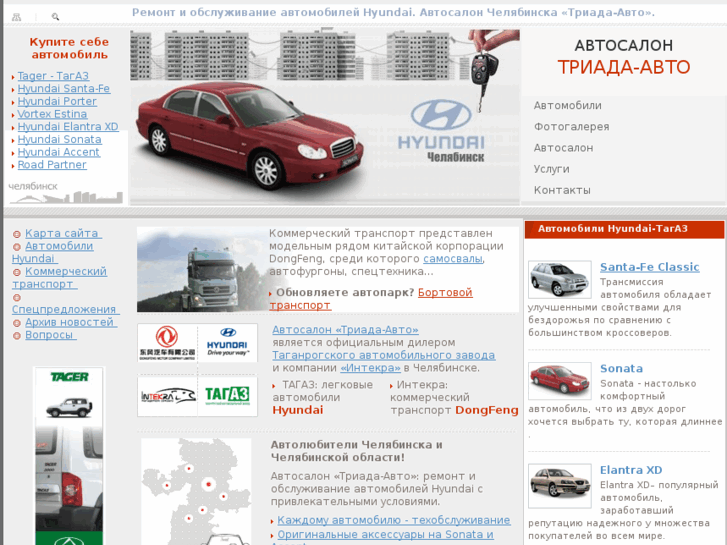Click the Hyundai Drive your way logo

pyautogui.click(x=228, y=343)
